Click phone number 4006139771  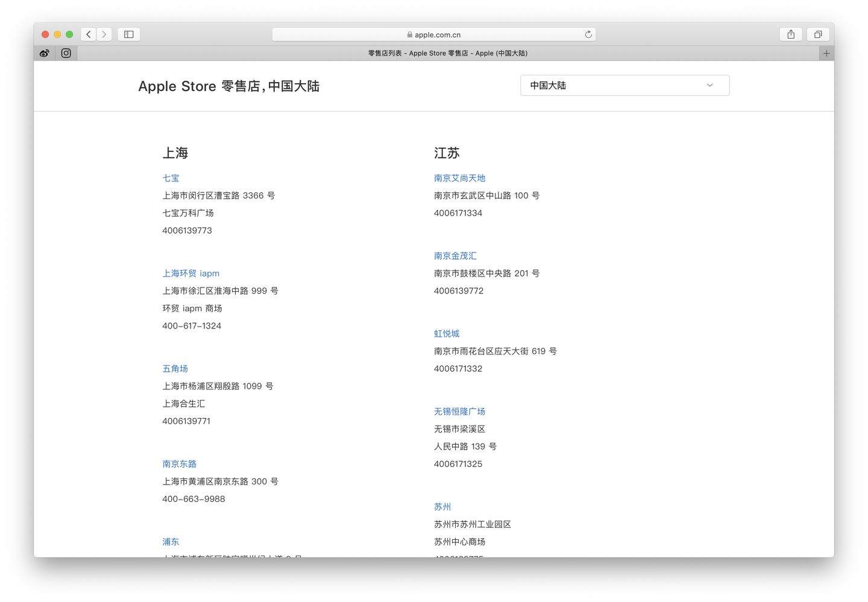point(186,421)
